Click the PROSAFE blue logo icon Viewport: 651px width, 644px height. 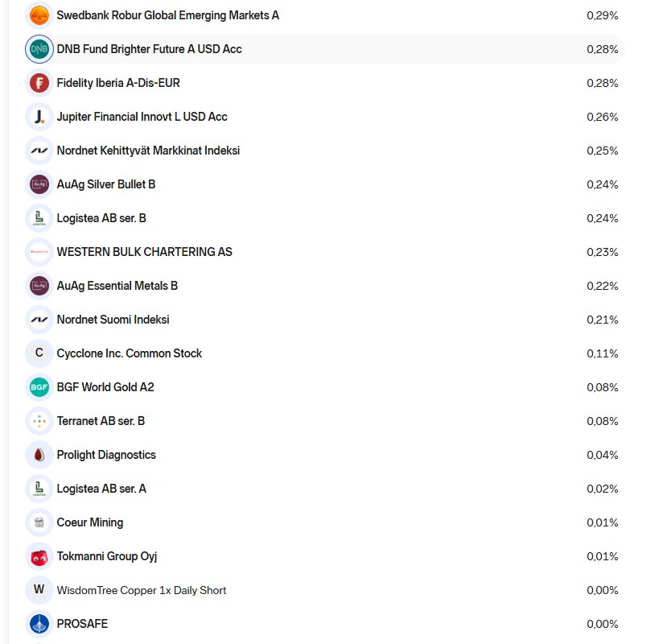pyautogui.click(x=39, y=624)
